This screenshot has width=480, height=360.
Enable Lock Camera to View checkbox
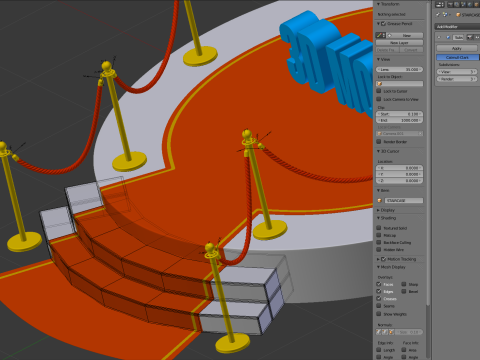click(x=379, y=99)
